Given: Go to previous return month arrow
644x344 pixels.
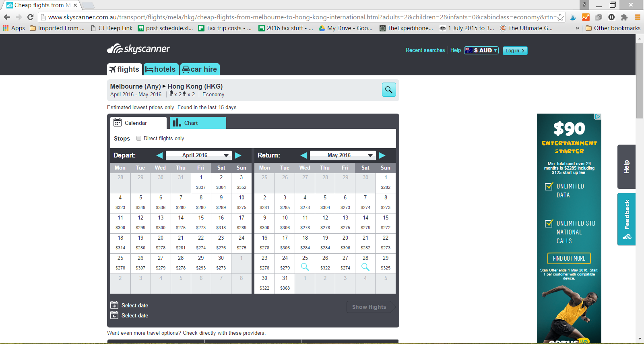Looking at the screenshot, I should (x=303, y=155).
